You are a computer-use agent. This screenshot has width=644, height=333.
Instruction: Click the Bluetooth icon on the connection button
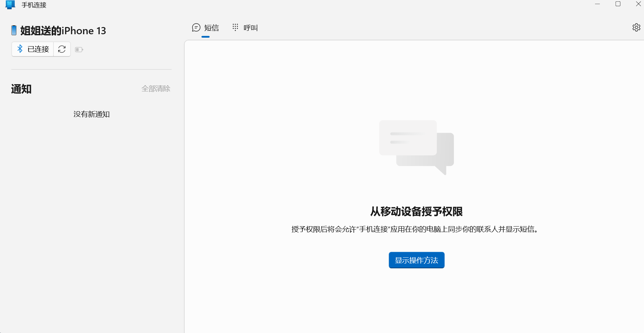click(21, 49)
